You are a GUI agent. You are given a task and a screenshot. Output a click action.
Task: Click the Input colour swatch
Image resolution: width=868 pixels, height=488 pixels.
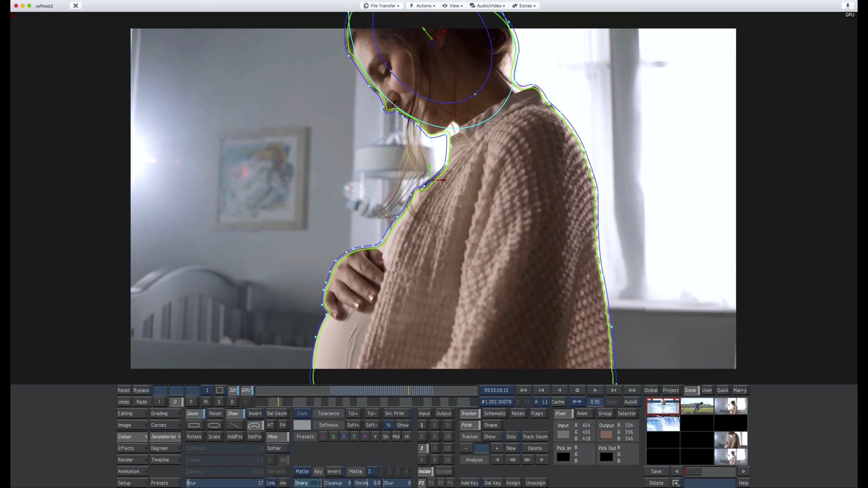(563, 434)
